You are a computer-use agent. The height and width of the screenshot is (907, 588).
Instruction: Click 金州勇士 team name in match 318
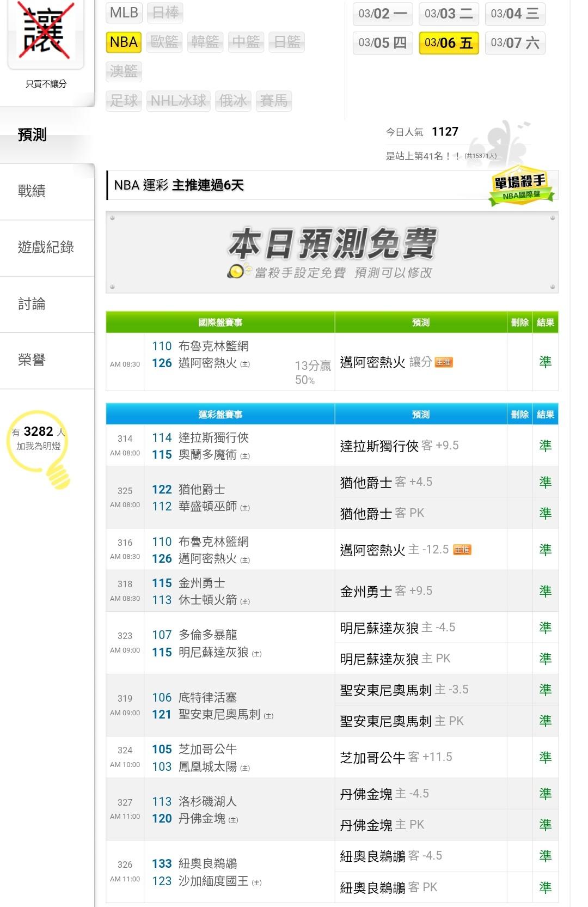202,583
